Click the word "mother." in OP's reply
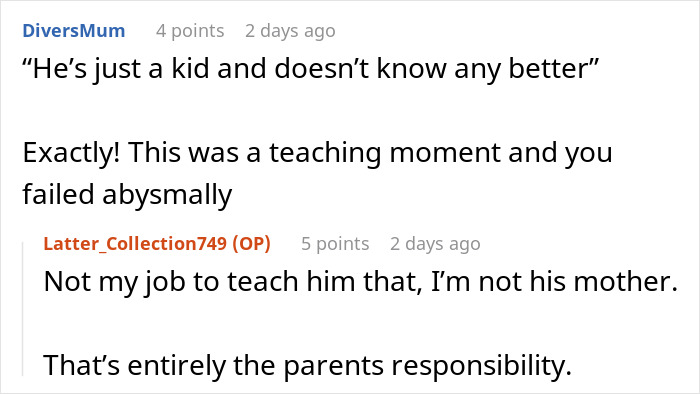This screenshot has width=700, height=394. click(626, 282)
